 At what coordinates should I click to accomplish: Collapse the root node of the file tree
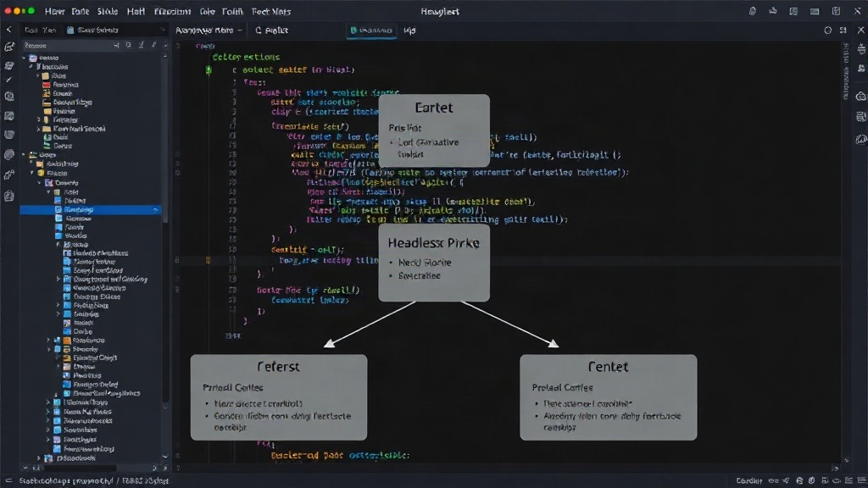click(25, 58)
